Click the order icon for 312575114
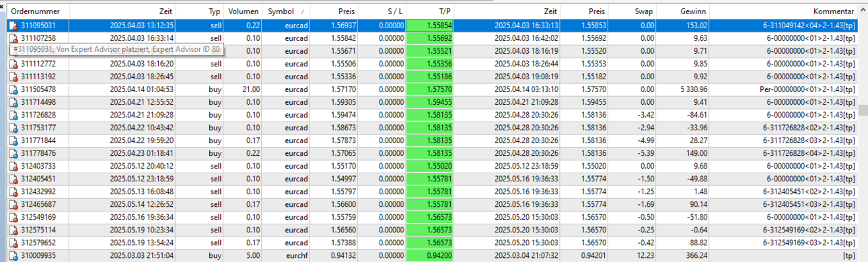The image size is (868, 262). coord(13,230)
